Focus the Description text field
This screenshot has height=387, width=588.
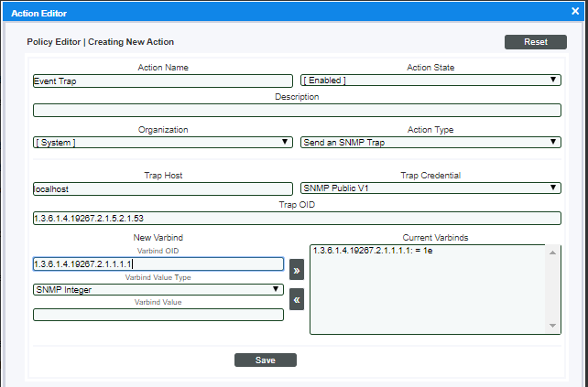click(296, 110)
